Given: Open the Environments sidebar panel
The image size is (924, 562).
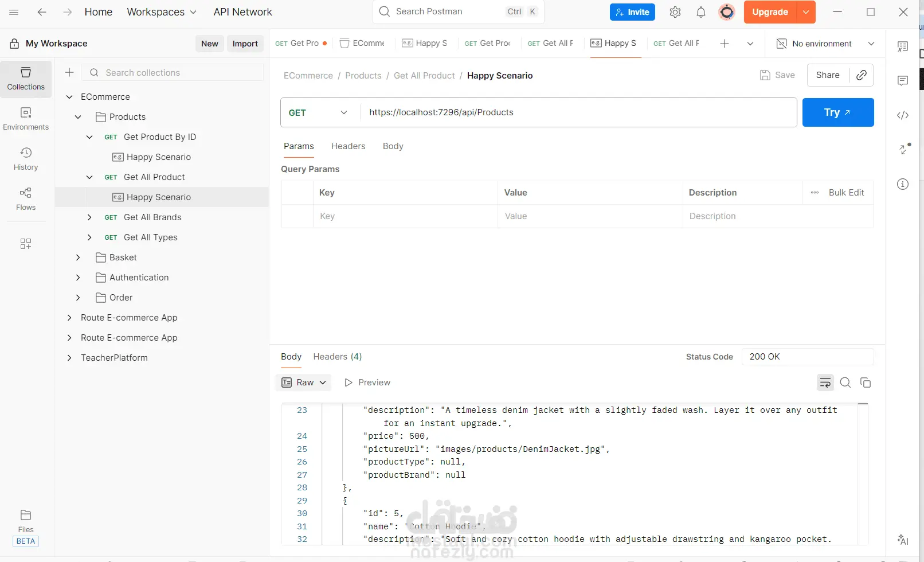Looking at the screenshot, I should tap(26, 119).
